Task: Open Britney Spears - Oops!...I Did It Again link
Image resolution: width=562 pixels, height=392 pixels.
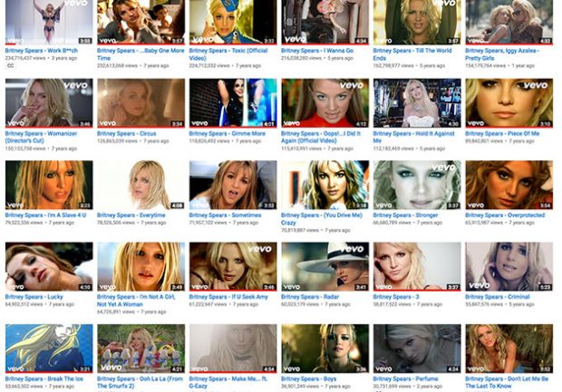Action: (x=321, y=137)
